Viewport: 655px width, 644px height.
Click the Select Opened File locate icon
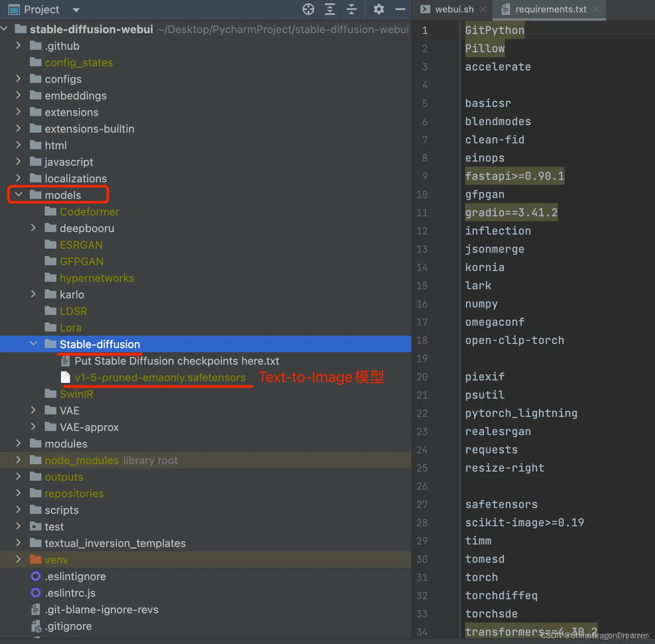click(x=308, y=9)
